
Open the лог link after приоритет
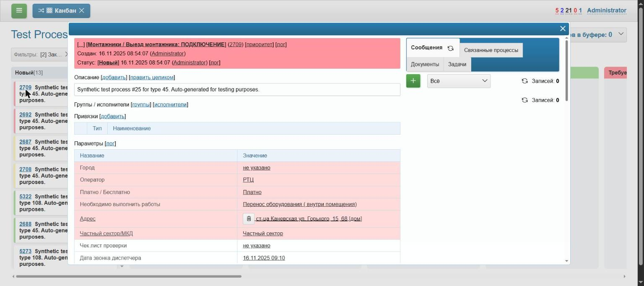[281, 44]
